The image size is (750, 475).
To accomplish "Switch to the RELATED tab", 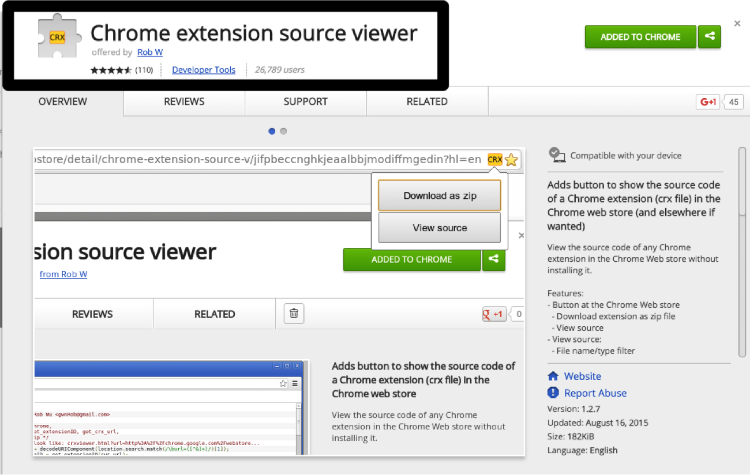I will pos(427,102).
